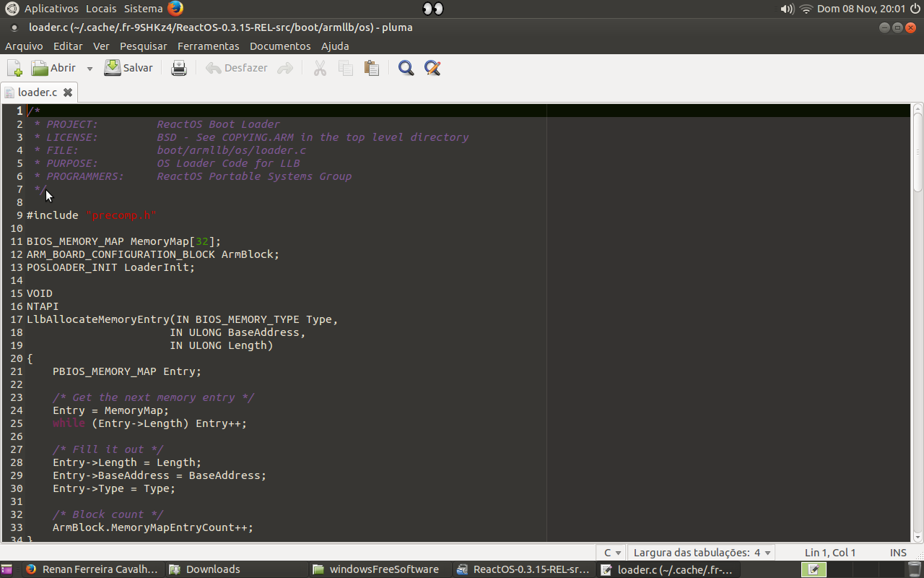
Task: Click the ARM_BOARD_CONFIGURATION_BLOCK ArmBlock; line
Action: click(x=153, y=254)
